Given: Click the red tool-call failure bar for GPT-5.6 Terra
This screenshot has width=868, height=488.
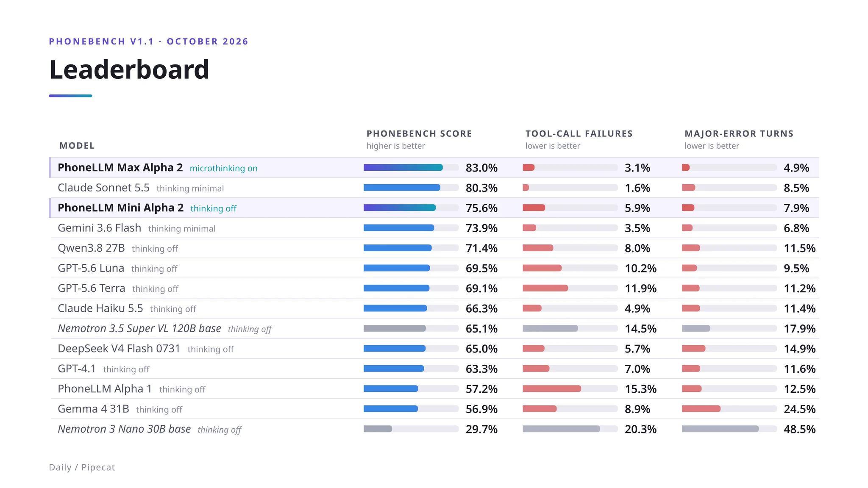Looking at the screenshot, I should tap(545, 288).
